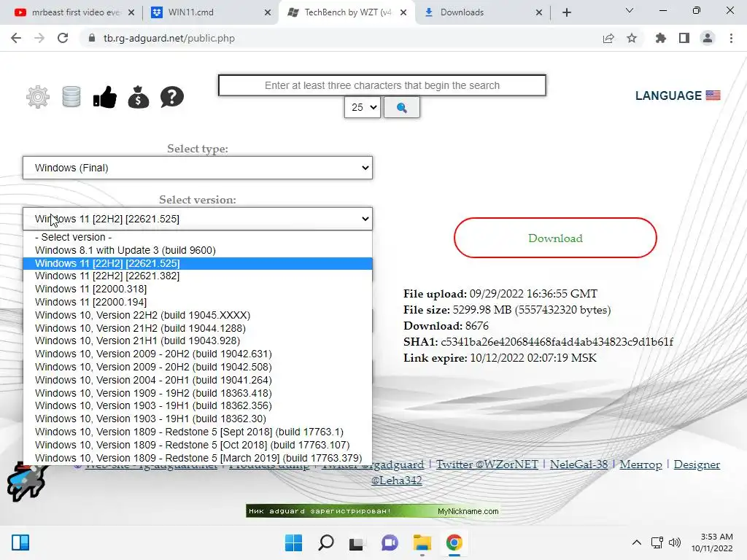
Task: Click the volume speaker tray icon
Action: pos(675,542)
